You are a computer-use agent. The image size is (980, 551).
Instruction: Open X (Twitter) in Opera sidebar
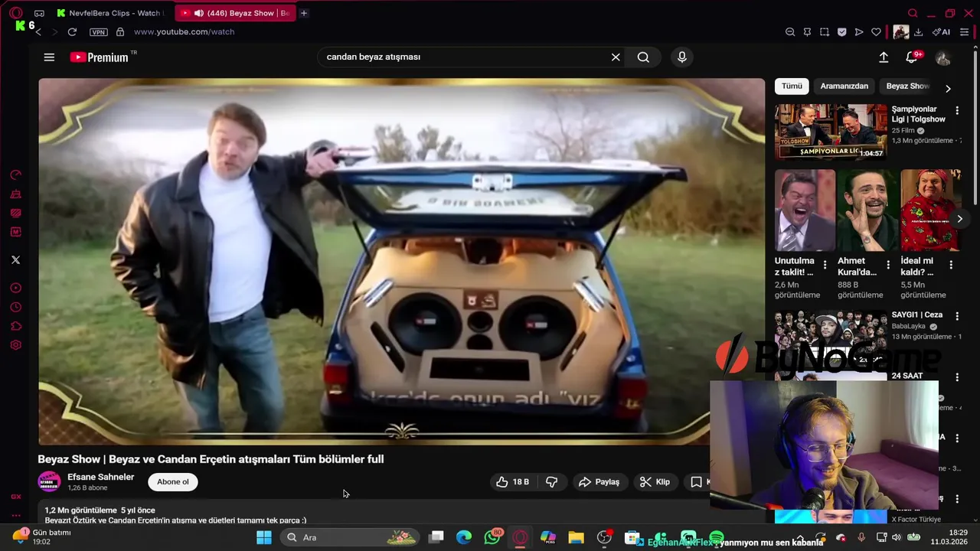click(x=15, y=260)
